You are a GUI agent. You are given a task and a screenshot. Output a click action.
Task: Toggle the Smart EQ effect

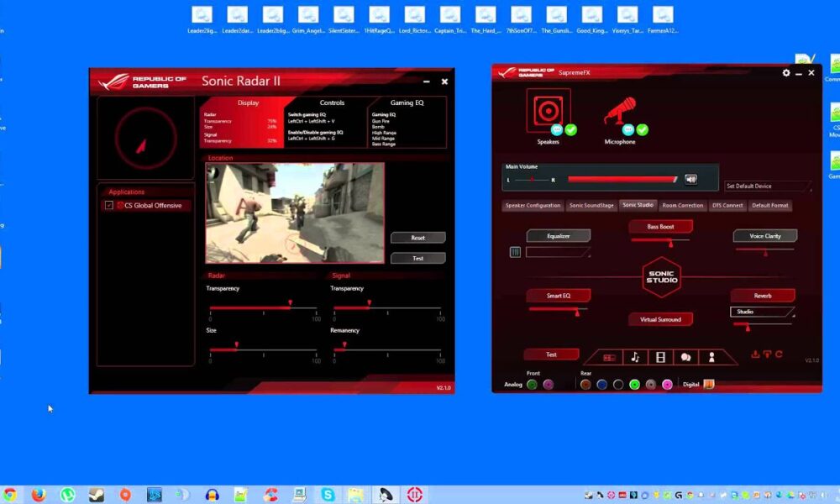click(x=559, y=296)
